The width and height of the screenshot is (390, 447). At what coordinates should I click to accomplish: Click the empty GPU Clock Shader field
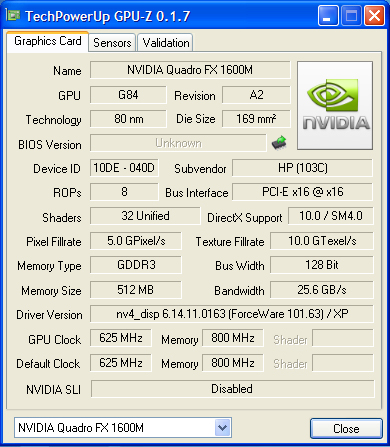pos(343,338)
